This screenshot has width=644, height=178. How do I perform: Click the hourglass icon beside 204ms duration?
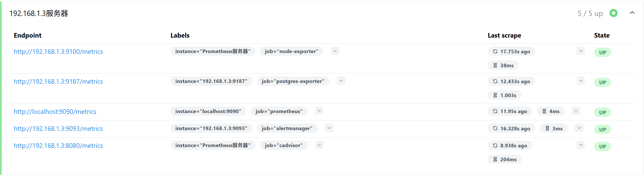(x=495, y=159)
